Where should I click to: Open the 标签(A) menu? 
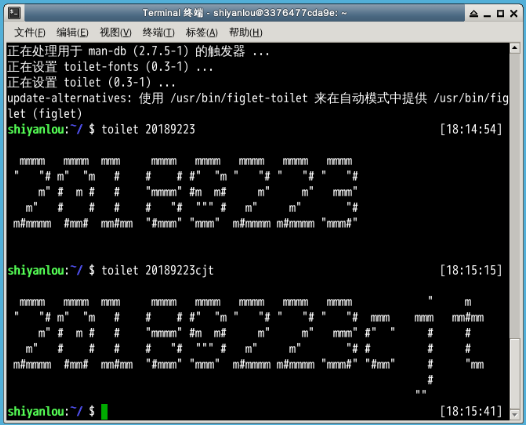coord(202,33)
